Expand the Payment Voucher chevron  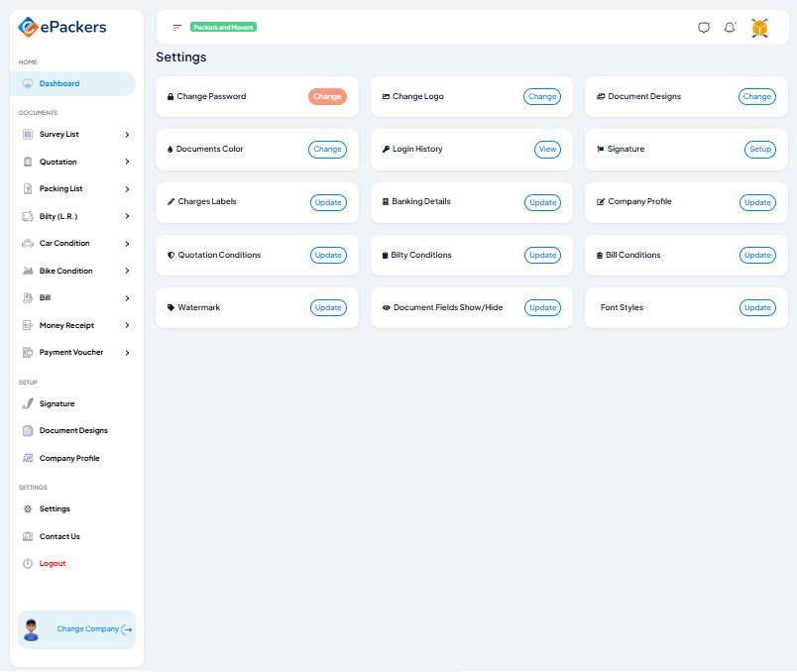(127, 352)
